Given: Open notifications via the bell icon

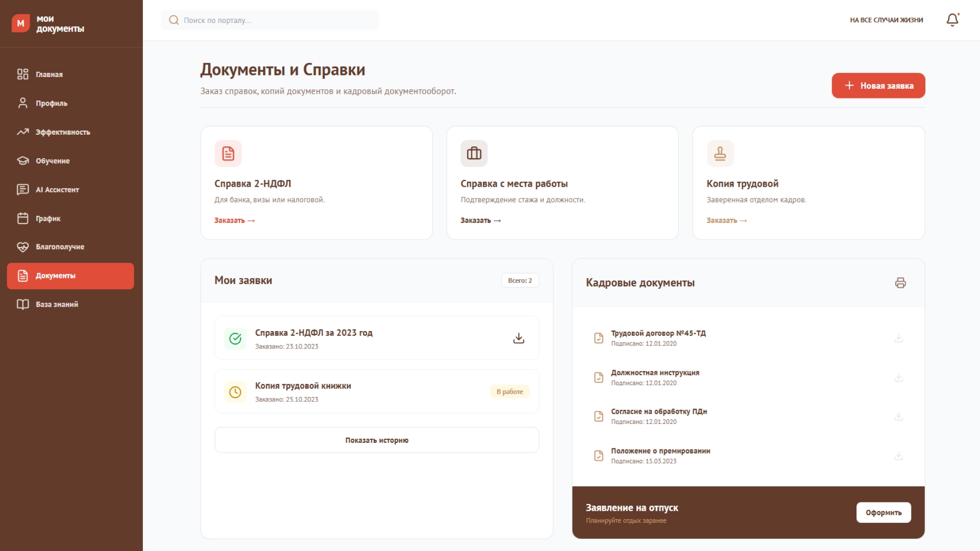Looking at the screenshot, I should pyautogui.click(x=952, y=20).
